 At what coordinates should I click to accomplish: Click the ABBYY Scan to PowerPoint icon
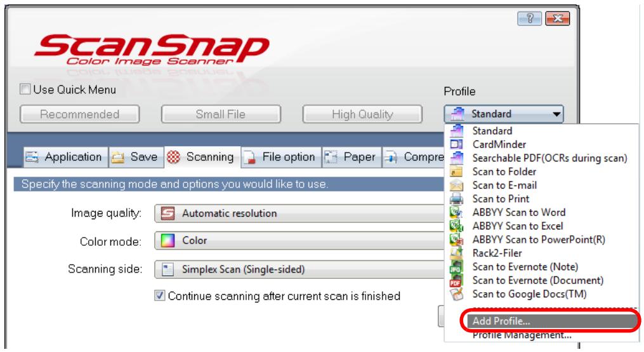[457, 240]
